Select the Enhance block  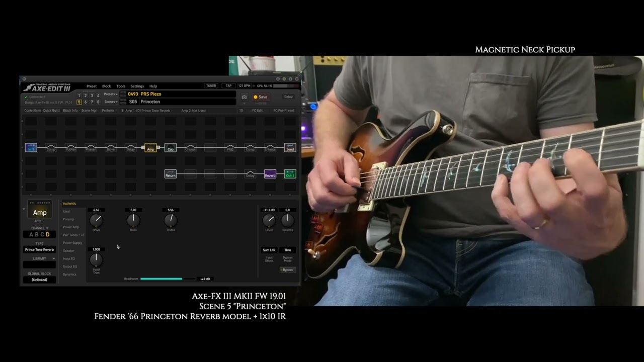point(270,148)
